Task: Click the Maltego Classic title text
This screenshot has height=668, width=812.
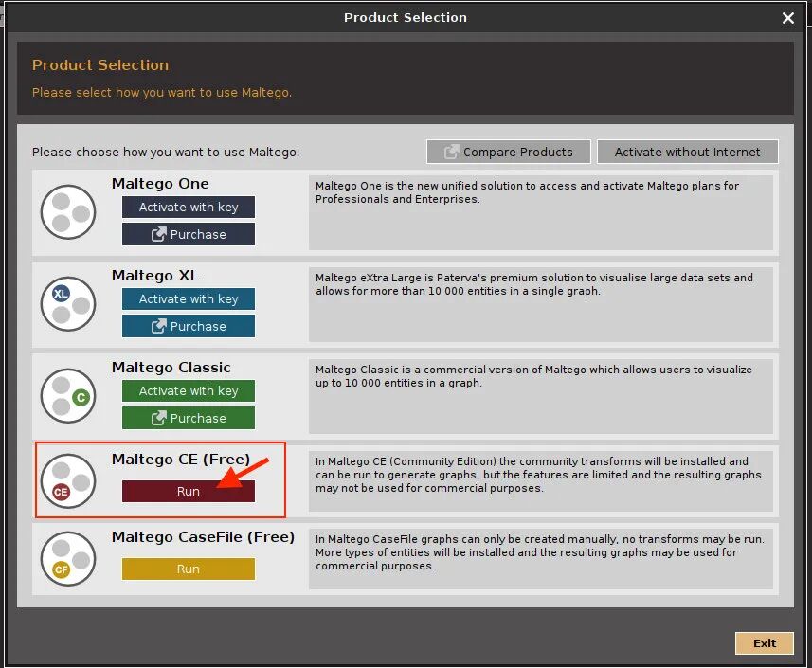Action: click(171, 368)
